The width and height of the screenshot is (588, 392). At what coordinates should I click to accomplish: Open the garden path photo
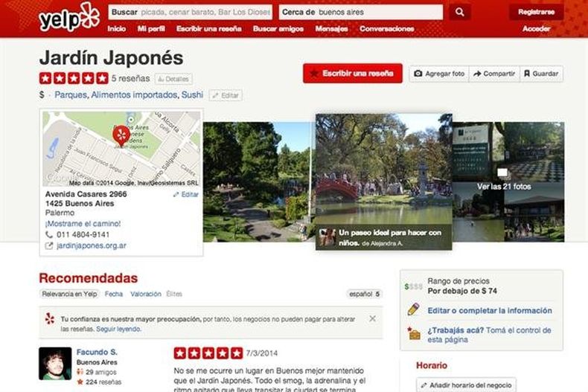tap(259, 181)
